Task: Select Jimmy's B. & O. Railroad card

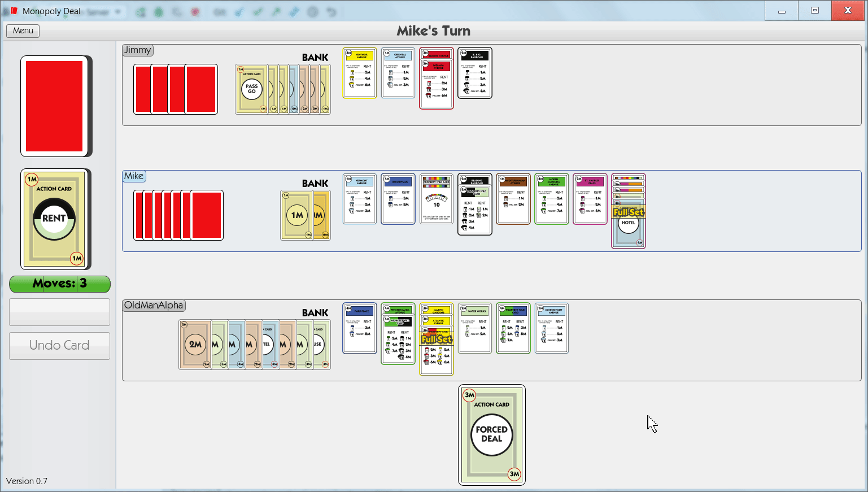Action: click(475, 73)
